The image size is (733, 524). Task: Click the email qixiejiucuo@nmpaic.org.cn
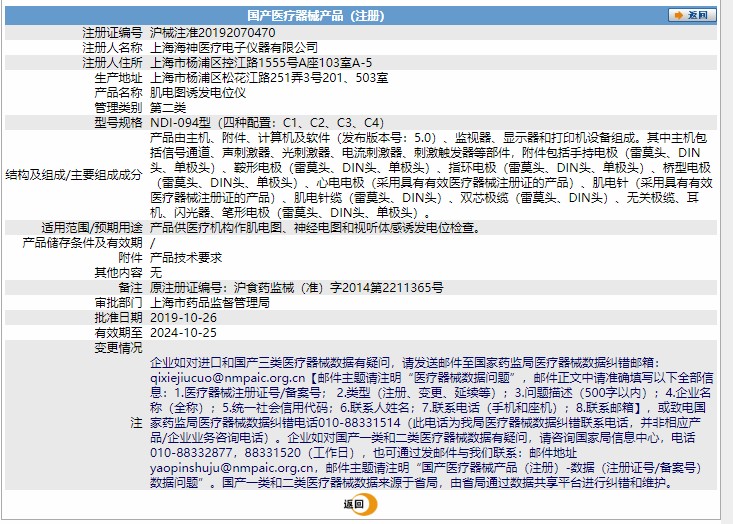228,378
